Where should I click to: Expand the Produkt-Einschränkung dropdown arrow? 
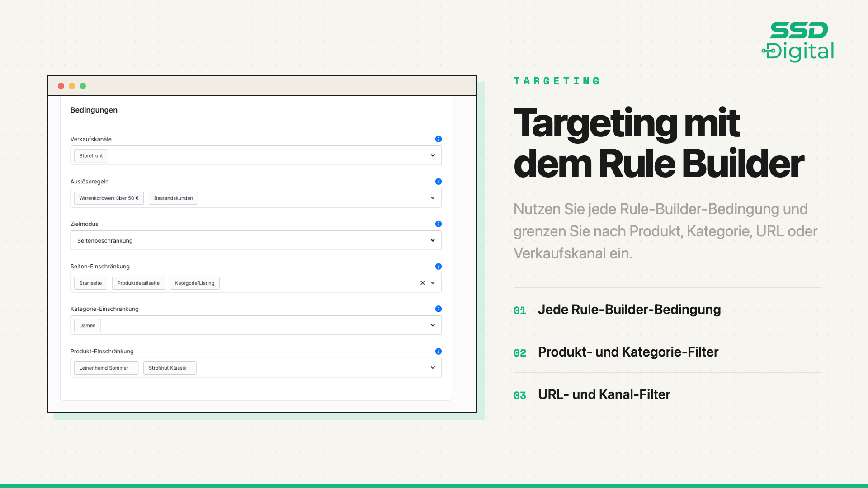point(433,368)
